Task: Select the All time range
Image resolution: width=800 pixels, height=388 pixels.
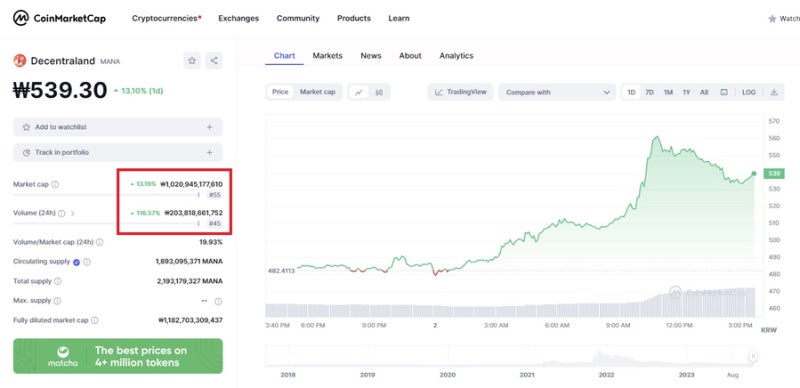Action: (704, 92)
